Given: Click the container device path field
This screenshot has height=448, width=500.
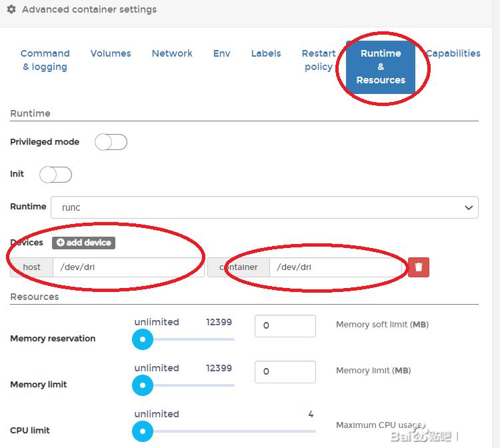Looking at the screenshot, I should click(x=337, y=267).
